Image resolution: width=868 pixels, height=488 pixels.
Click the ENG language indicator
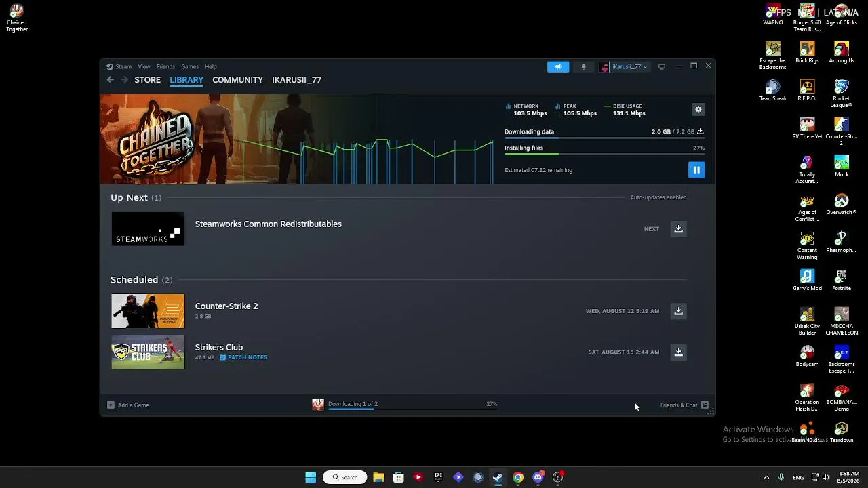click(x=798, y=477)
